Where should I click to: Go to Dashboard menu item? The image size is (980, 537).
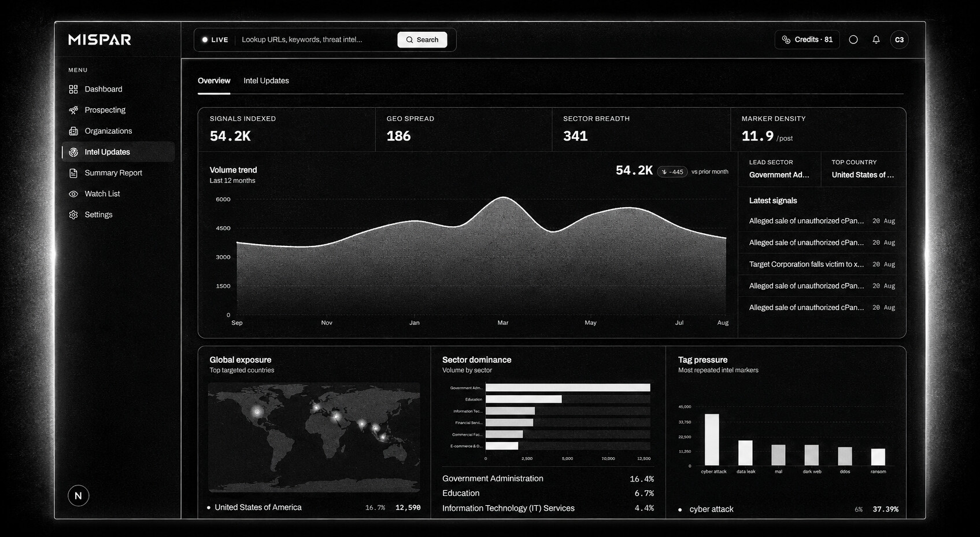pyautogui.click(x=118, y=89)
